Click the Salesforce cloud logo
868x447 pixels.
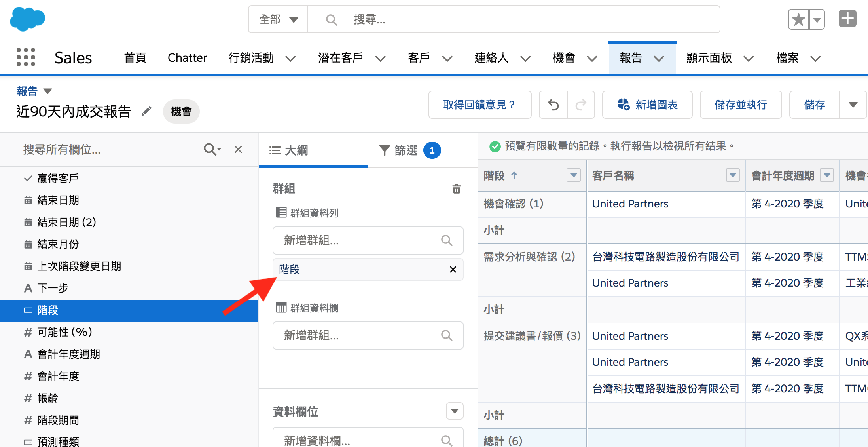(27, 19)
